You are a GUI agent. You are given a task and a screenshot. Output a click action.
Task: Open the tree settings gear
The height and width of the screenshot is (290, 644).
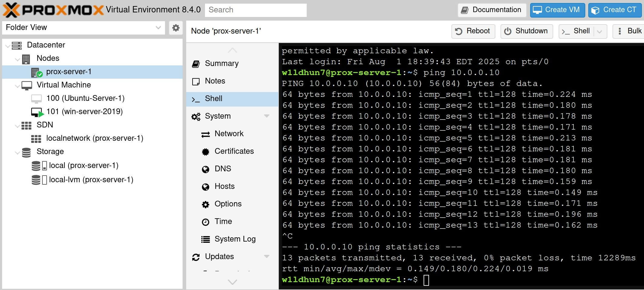[x=176, y=28]
